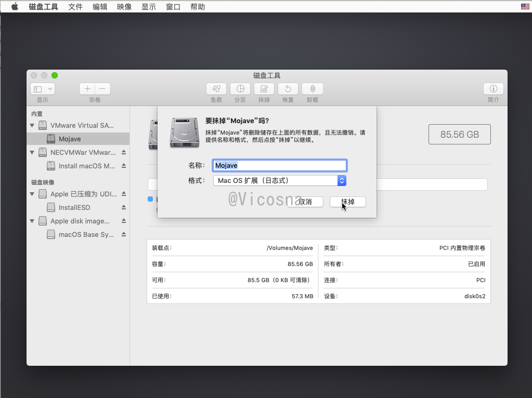The image size is (532, 398).
Task: Click the PCI 内置物理宗卷 type value
Action: click(x=462, y=248)
